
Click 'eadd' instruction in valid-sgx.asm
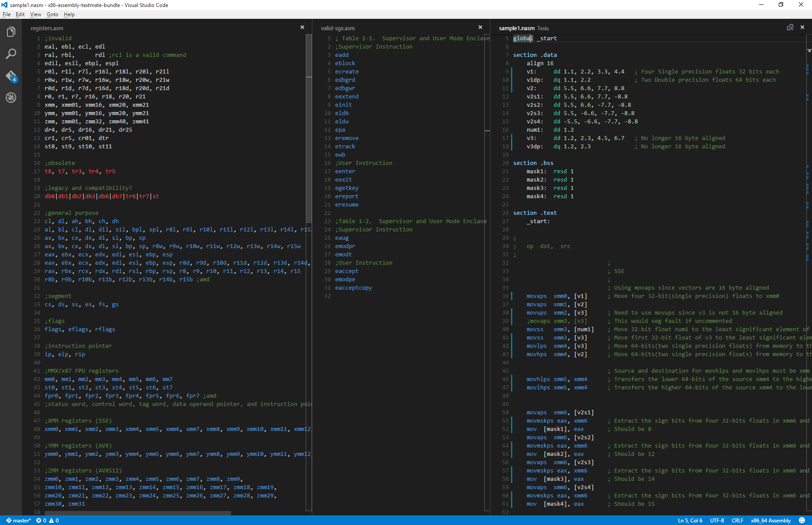[342, 55]
